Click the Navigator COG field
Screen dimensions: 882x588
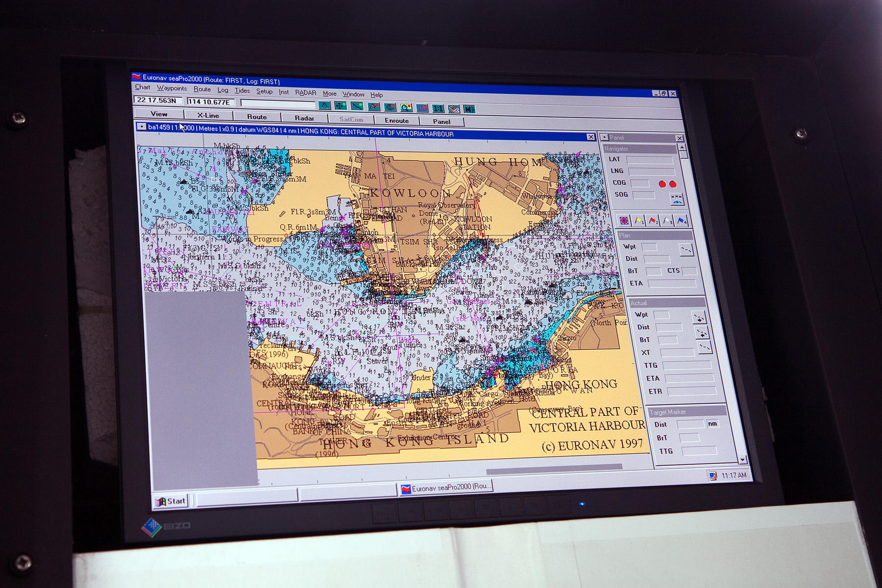point(640,183)
